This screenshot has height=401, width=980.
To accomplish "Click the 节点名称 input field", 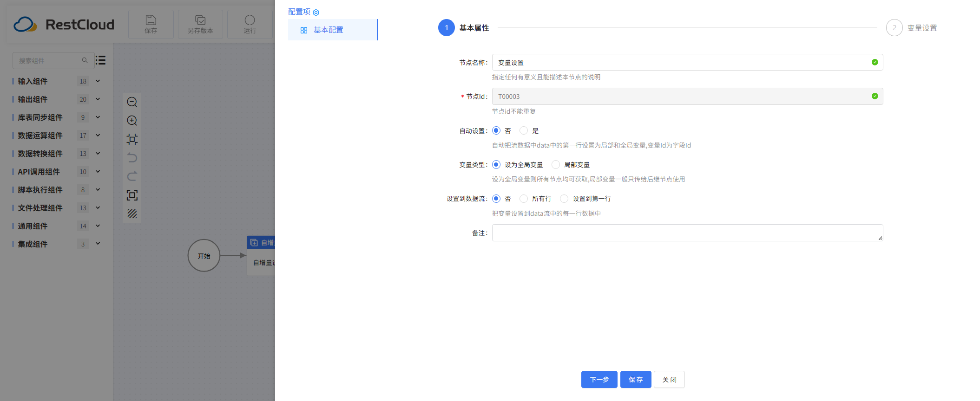I will (x=681, y=62).
